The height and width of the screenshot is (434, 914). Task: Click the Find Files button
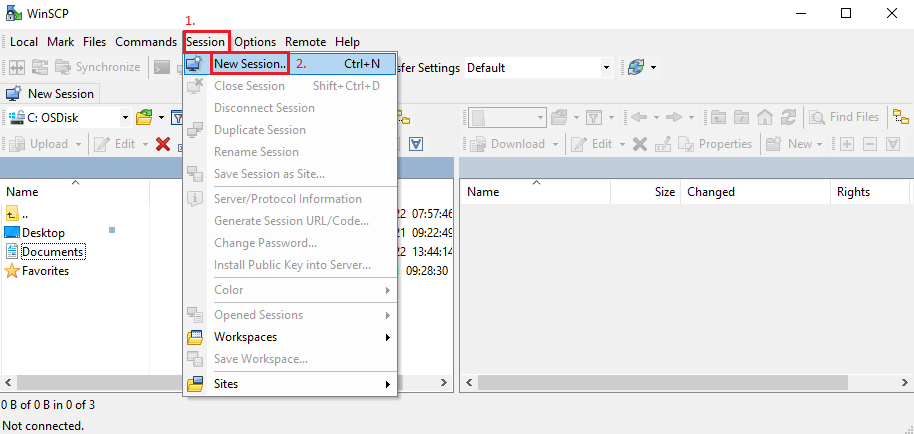point(843,117)
